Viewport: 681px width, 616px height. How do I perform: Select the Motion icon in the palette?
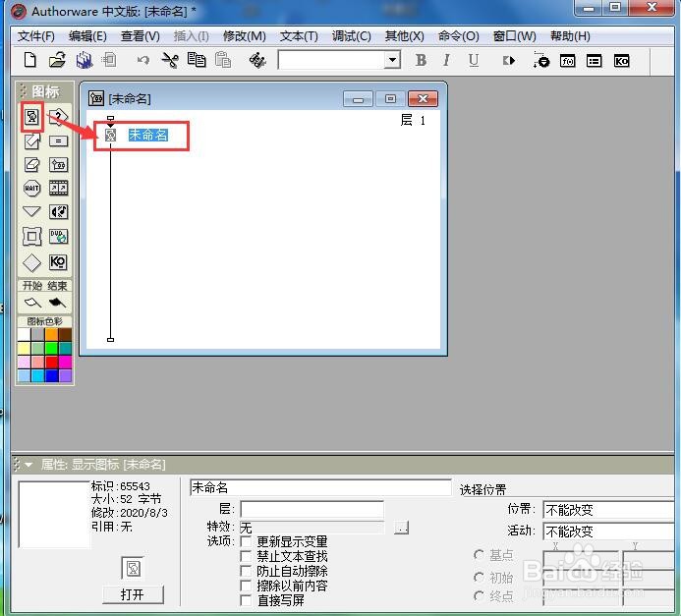[x=32, y=141]
